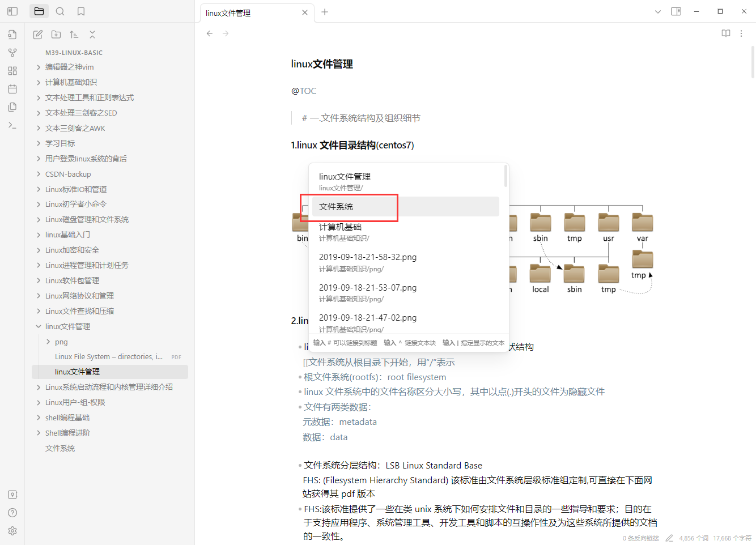This screenshot has width=756, height=545.
Task: Click the suggestion popup scrollbar
Action: click(x=506, y=176)
